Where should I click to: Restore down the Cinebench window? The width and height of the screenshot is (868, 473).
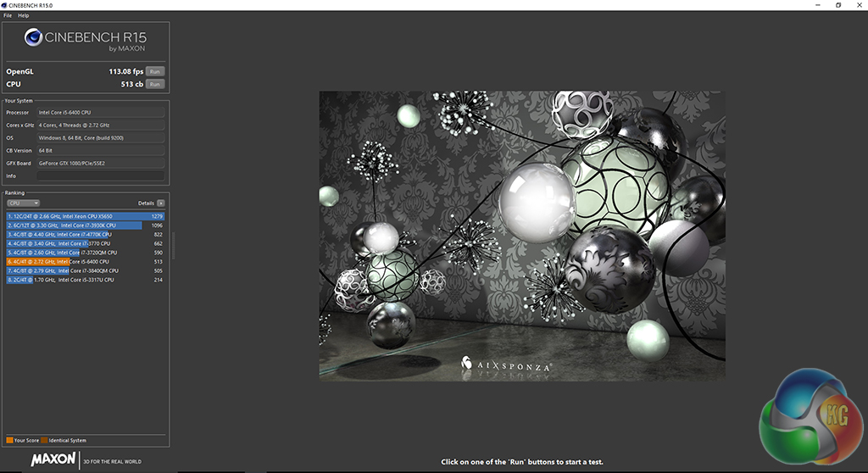838,5
